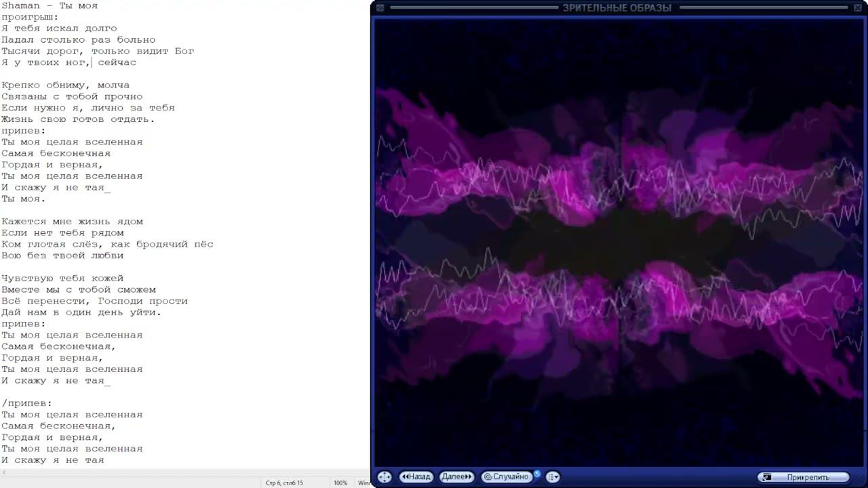
Task: Open the visualization list dropdown menu
Action: point(553,477)
